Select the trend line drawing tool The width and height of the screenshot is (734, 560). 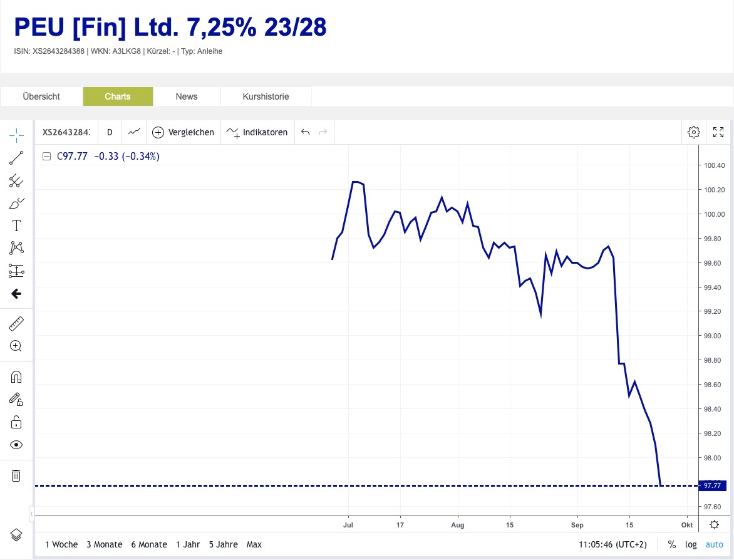(x=16, y=158)
